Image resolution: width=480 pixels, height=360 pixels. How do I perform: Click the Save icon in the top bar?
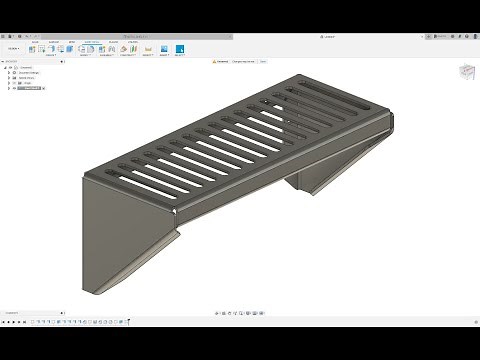[x=20, y=36]
